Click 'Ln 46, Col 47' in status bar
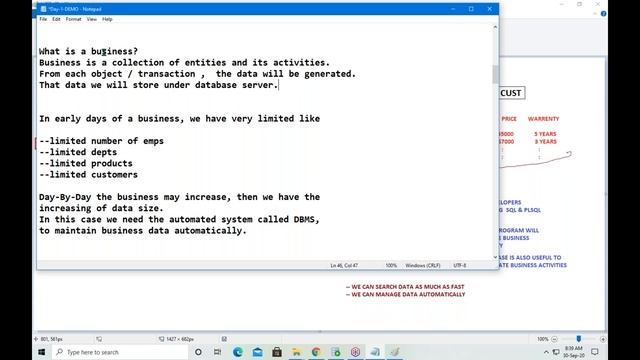 [344, 265]
